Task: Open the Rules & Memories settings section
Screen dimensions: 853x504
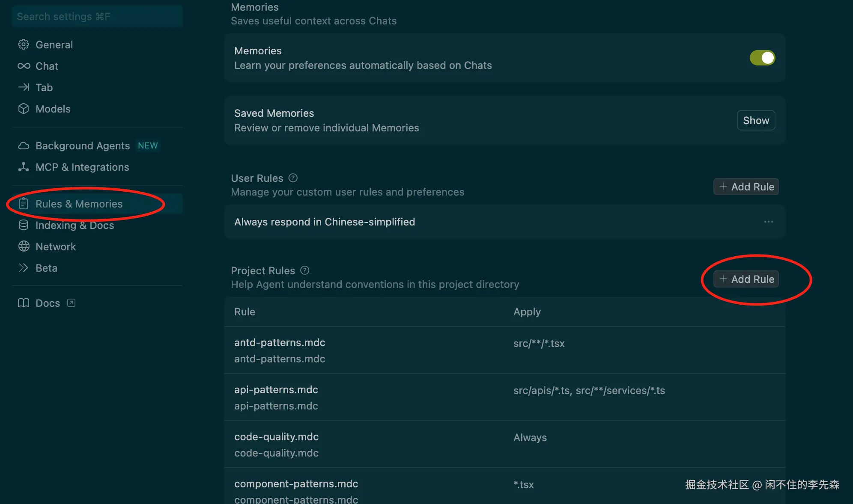Action: pos(79,204)
